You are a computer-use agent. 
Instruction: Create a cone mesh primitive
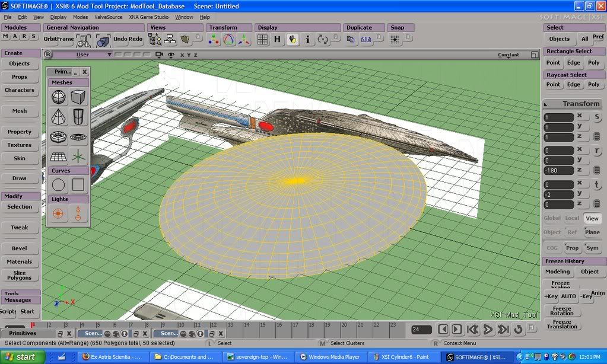(59, 117)
